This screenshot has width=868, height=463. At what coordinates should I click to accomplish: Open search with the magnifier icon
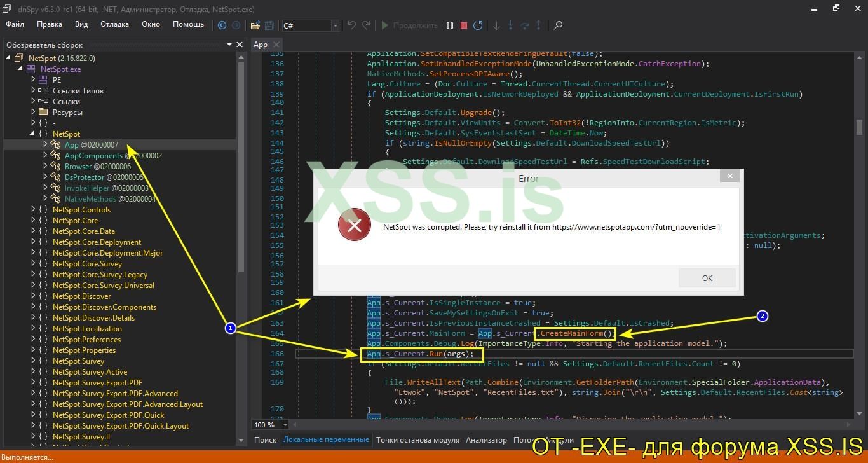pyautogui.click(x=558, y=25)
